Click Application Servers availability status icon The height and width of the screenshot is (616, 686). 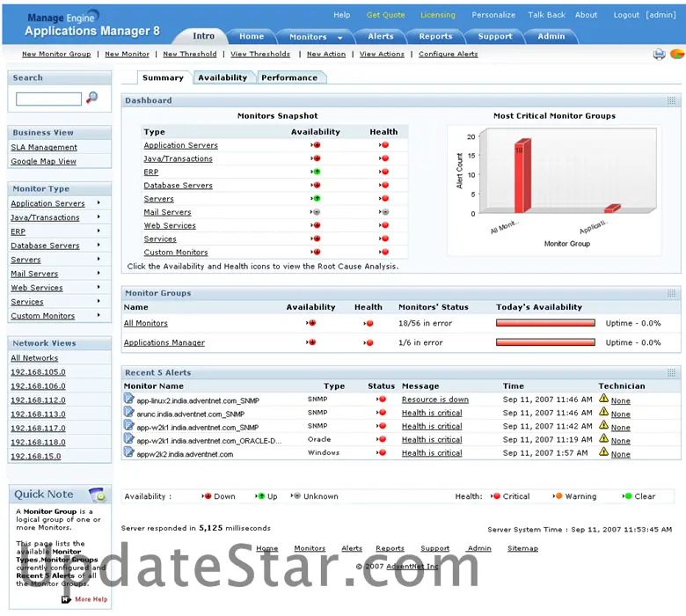point(316,145)
